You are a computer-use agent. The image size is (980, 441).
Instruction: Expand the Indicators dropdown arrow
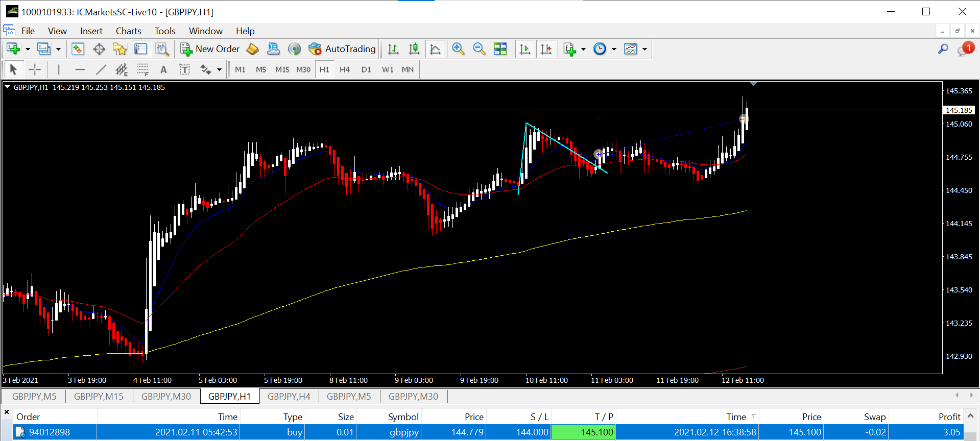tap(583, 50)
